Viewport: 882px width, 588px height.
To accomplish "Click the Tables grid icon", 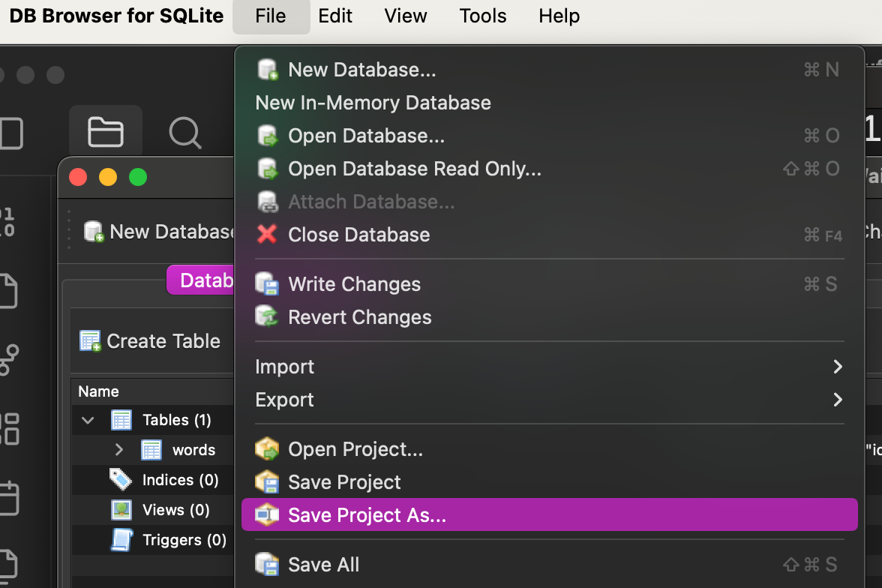I will point(121,420).
